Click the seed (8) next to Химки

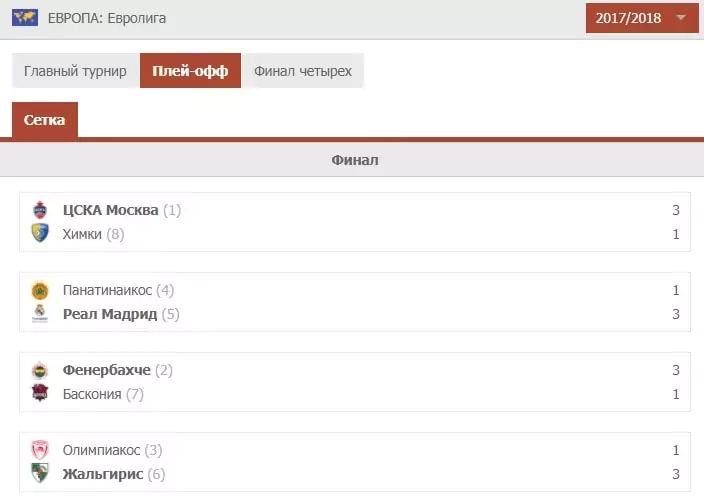click(x=115, y=234)
